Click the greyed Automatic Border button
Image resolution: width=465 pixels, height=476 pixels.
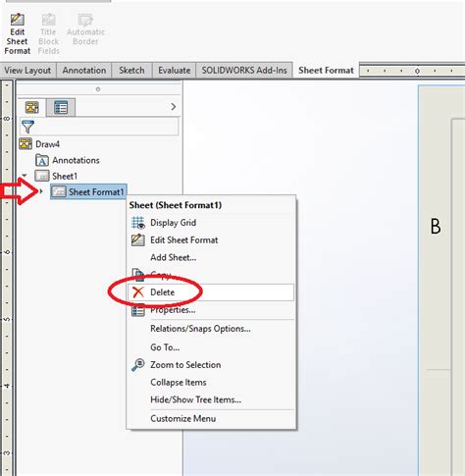[x=85, y=29]
